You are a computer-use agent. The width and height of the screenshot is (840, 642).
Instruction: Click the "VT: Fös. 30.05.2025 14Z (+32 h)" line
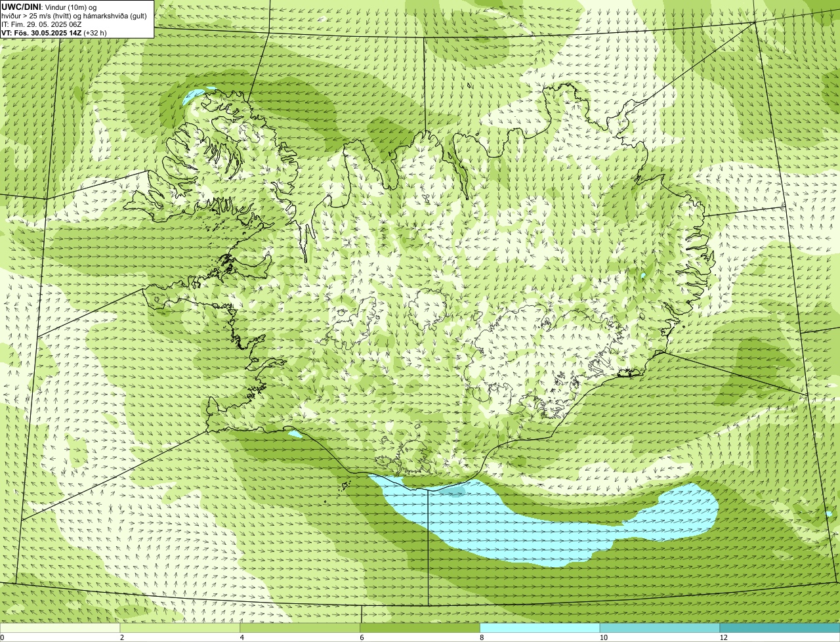[54, 33]
